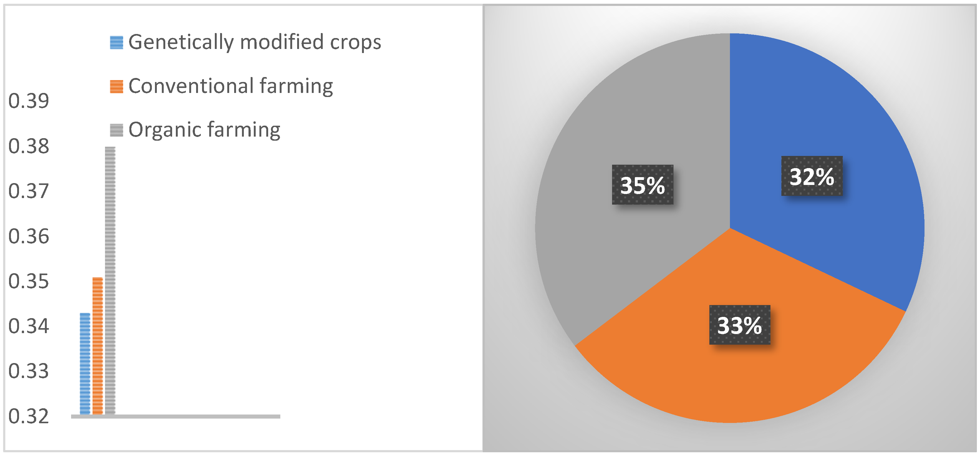Click the 32% data label

(811, 176)
